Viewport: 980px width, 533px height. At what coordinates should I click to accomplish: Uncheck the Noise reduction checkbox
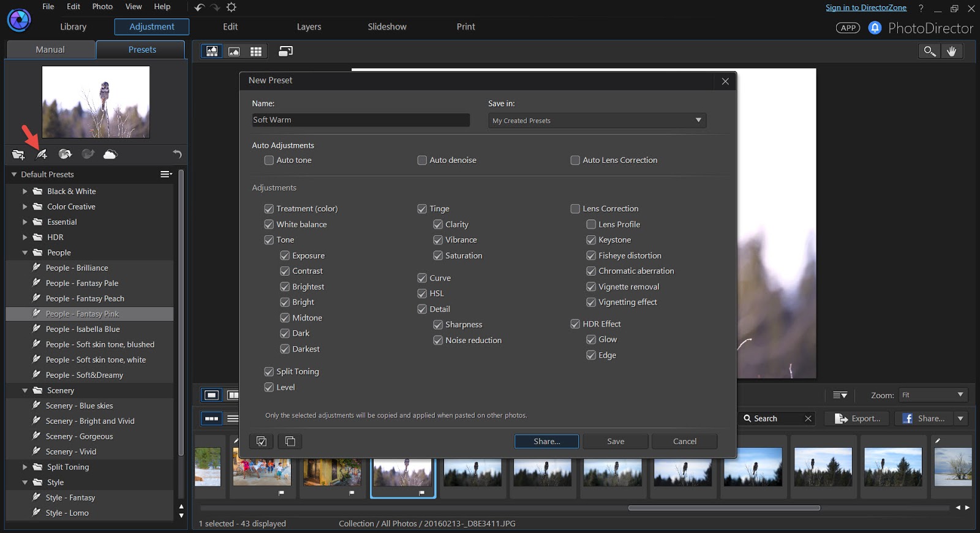[438, 340]
